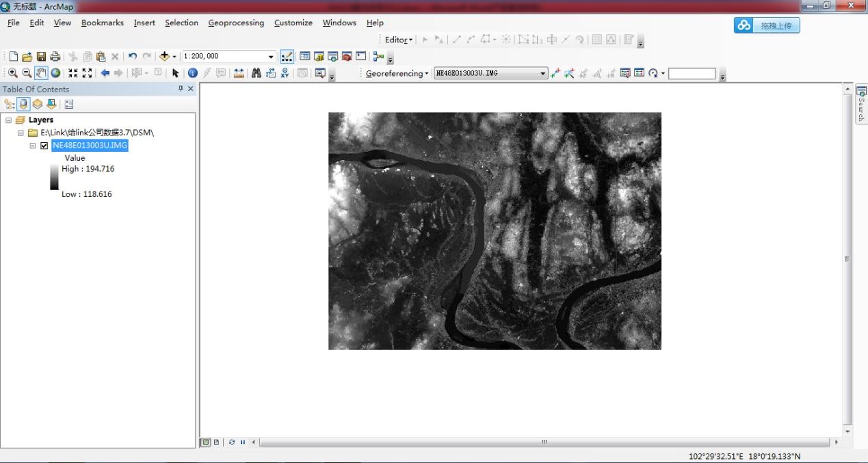
Task: Click the cloud upload button
Action: [x=767, y=25]
